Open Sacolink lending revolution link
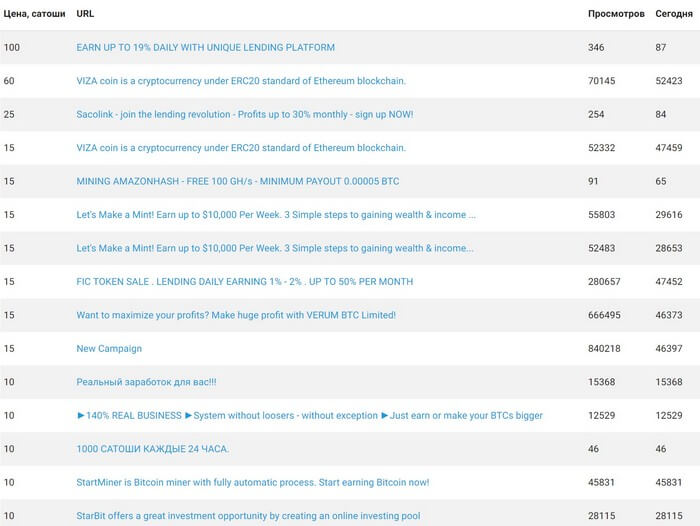 [244, 114]
